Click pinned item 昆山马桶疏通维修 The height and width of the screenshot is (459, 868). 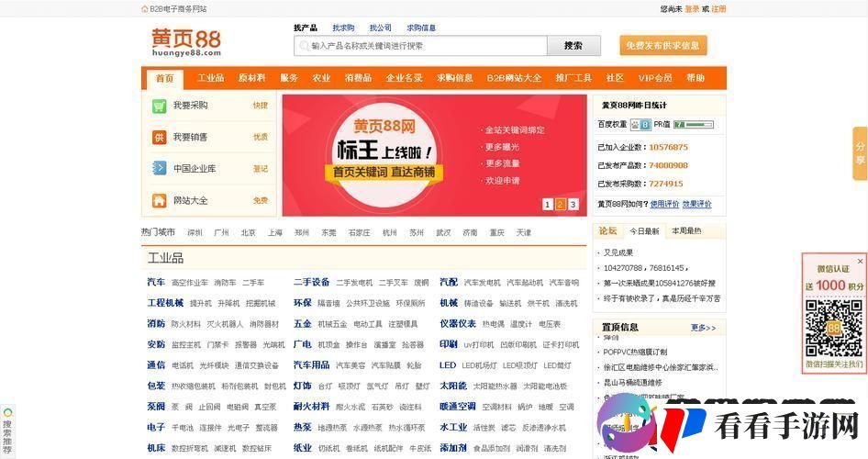tap(633, 383)
